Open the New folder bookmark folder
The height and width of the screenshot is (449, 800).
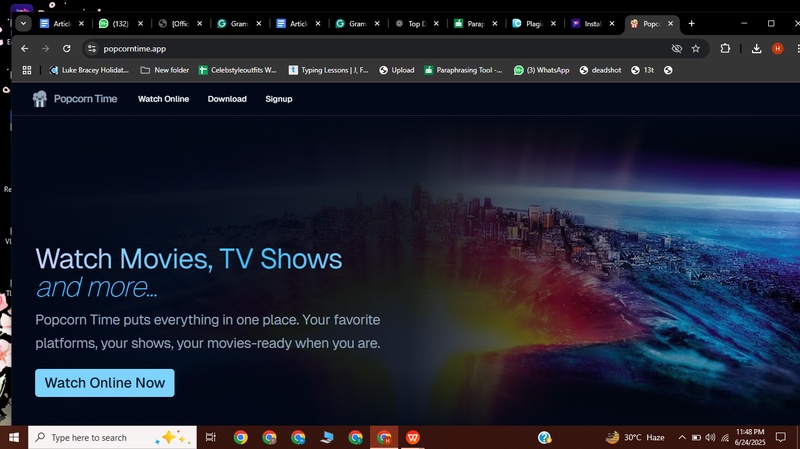165,70
